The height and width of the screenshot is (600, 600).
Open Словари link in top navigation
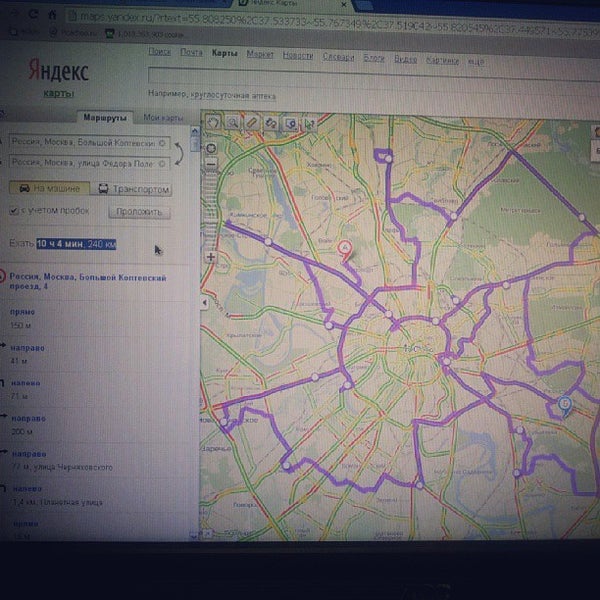pos(338,57)
